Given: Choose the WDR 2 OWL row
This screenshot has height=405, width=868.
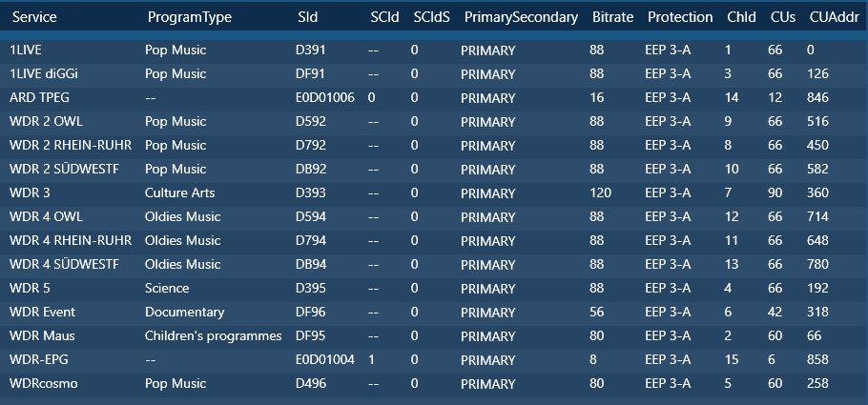Looking at the screenshot, I should (x=46, y=121).
